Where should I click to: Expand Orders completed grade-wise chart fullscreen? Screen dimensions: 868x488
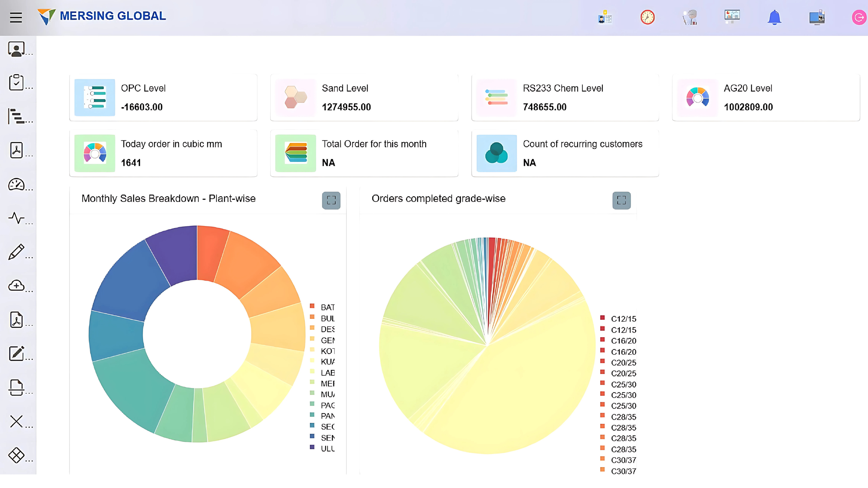[621, 200]
